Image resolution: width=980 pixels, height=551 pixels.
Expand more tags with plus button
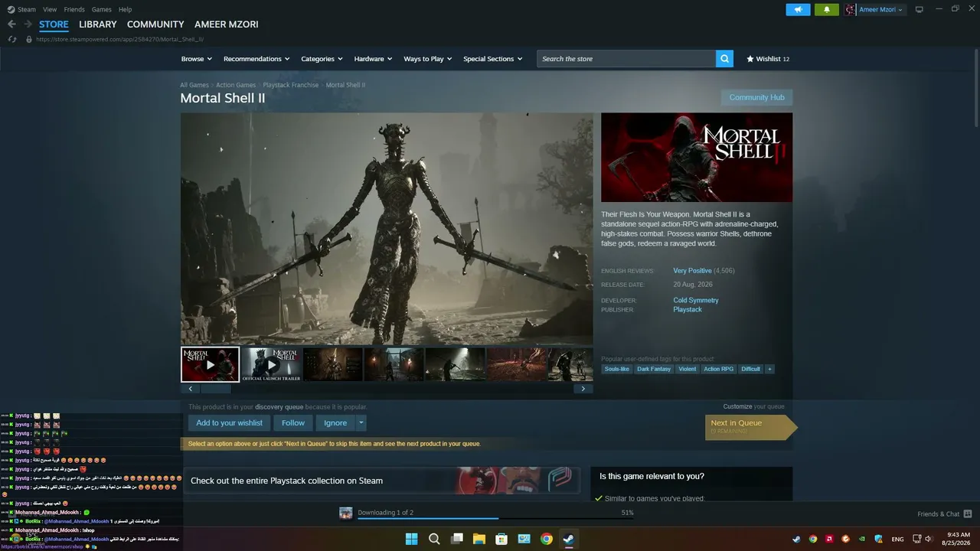click(x=769, y=369)
